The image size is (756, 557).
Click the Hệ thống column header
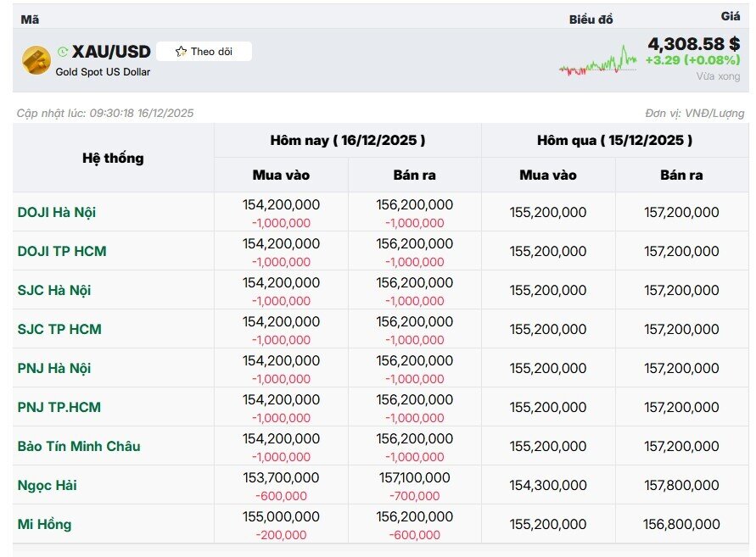(113, 158)
